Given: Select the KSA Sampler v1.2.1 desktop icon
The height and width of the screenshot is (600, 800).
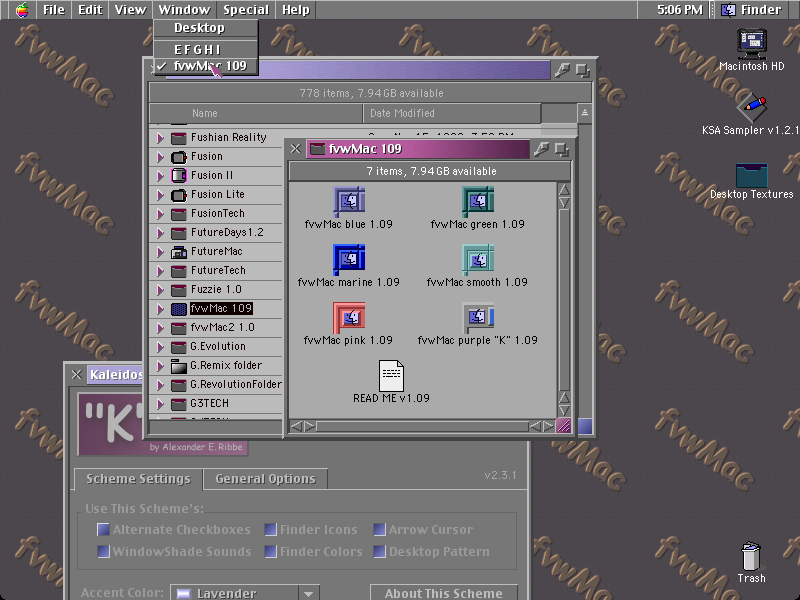Looking at the screenshot, I should [x=752, y=108].
